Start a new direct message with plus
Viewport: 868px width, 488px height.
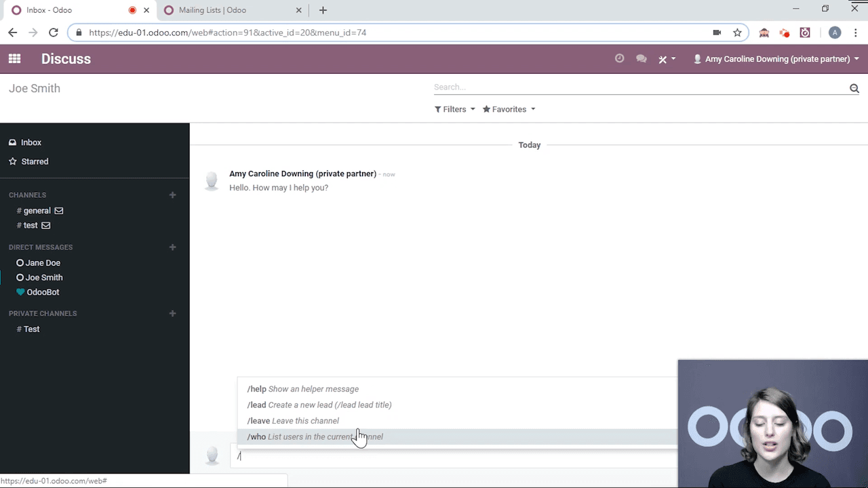point(172,247)
